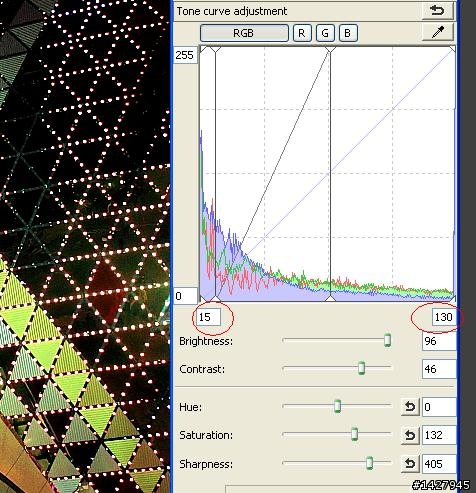The width and height of the screenshot is (476, 493).
Task: Click the Contrast value field 46
Action: [x=439, y=369]
